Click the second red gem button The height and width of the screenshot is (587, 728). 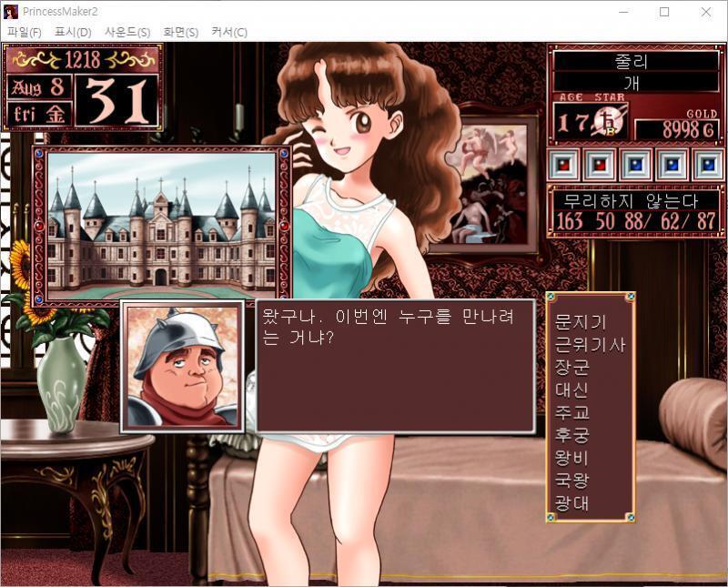point(600,165)
